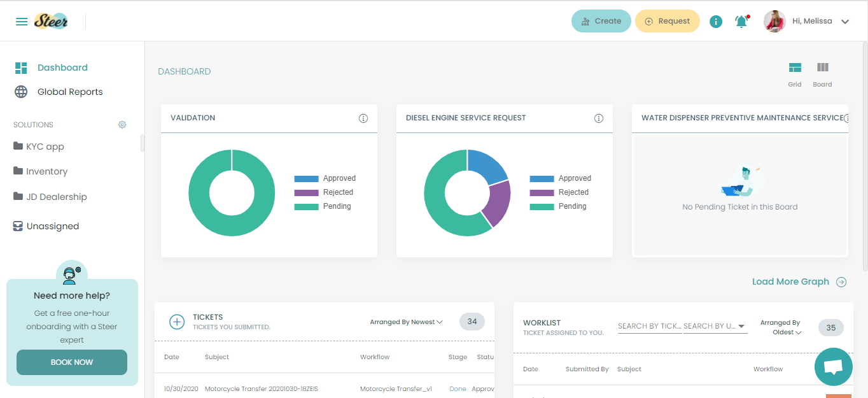Open the Arranged By Newest dropdown
868x398 pixels.
[x=406, y=322]
